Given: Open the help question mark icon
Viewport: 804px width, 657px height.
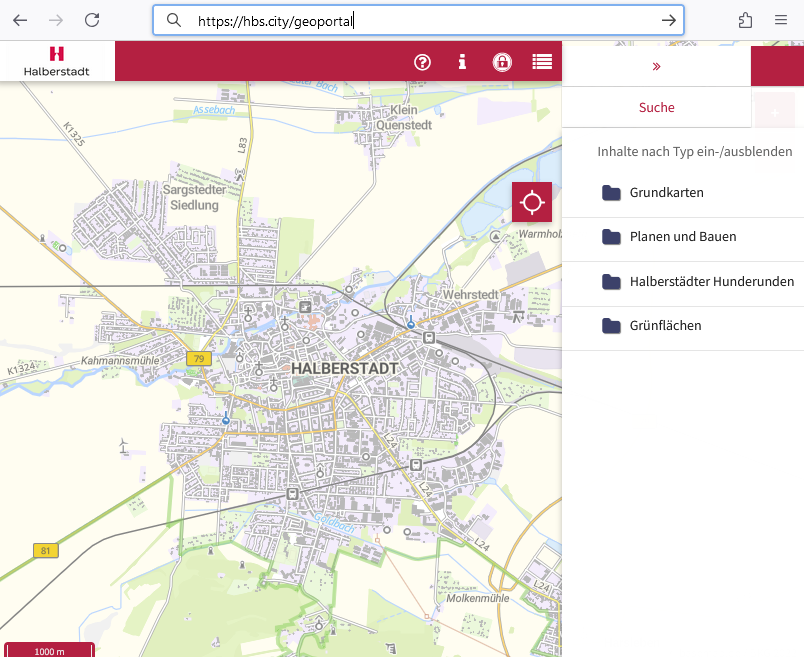Looking at the screenshot, I should pyautogui.click(x=422, y=62).
